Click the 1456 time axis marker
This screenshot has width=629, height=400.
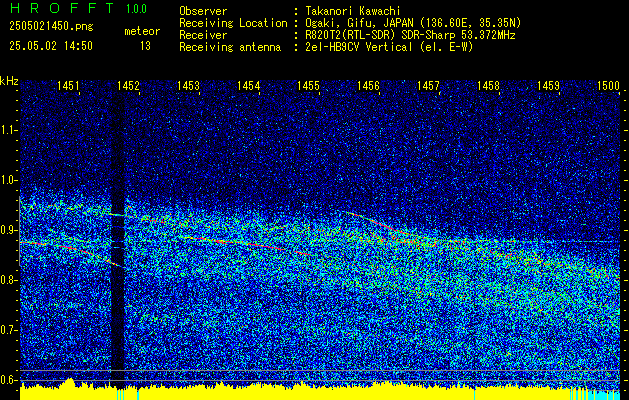click(x=368, y=85)
